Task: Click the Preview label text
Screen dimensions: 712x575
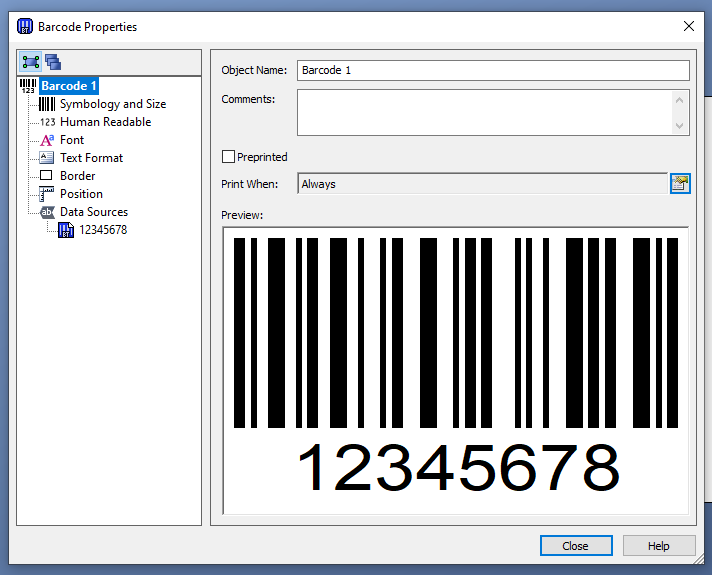Action: pyautogui.click(x=242, y=215)
